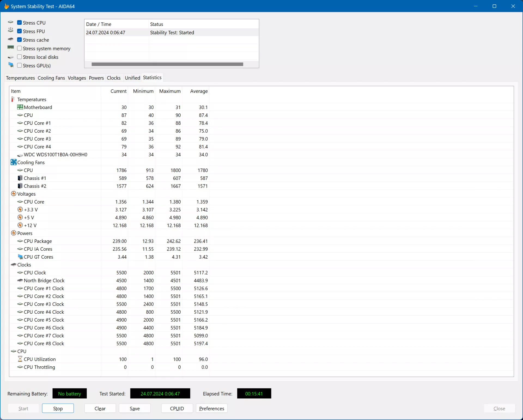
Task: Select the Clocks tab
Action: click(114, 78)
